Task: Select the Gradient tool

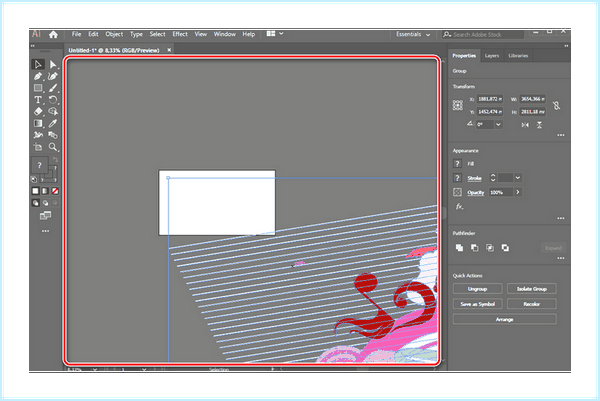Action: (x=38, y=123)
